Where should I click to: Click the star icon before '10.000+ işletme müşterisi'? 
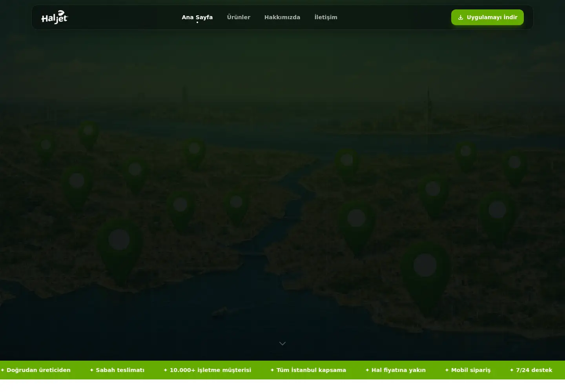click(166, 370)
